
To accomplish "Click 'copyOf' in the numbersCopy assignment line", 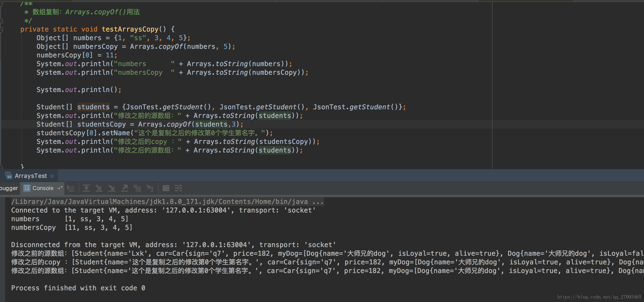I will pyautogui.click(x=171, y=47).
